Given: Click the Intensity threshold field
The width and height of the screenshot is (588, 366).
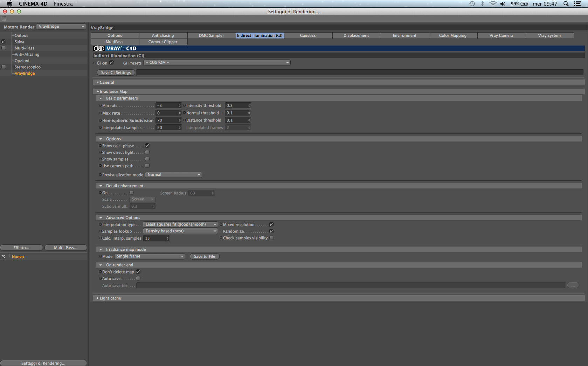Looking at the screenshot, I should click(x=236, y=105).
